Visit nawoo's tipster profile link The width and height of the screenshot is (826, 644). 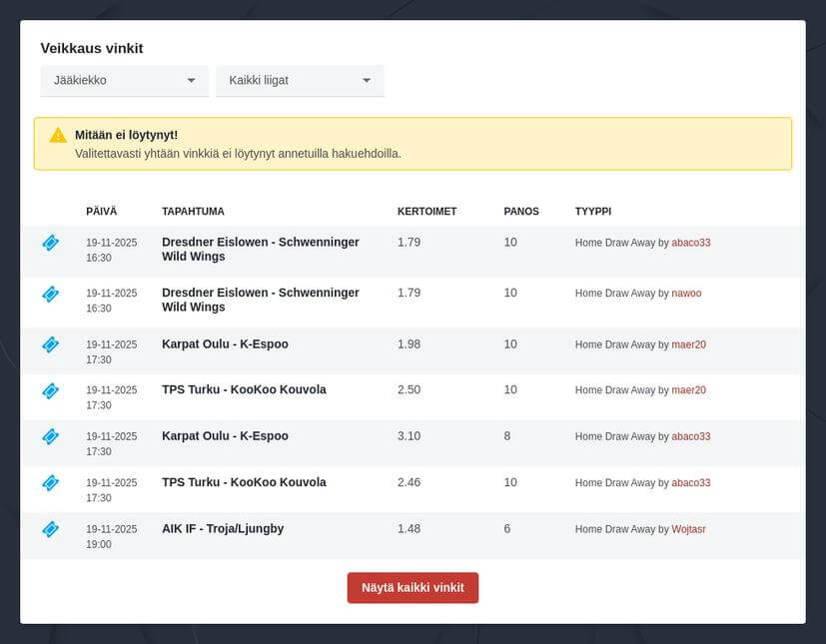tap(685, 294)
